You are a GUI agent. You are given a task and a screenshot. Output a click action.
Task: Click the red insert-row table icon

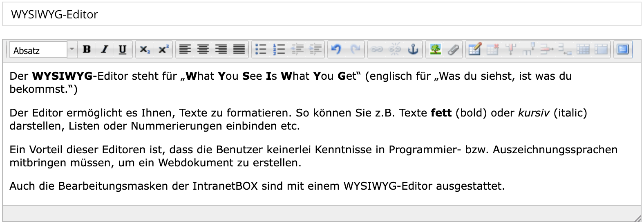[546, 49]
